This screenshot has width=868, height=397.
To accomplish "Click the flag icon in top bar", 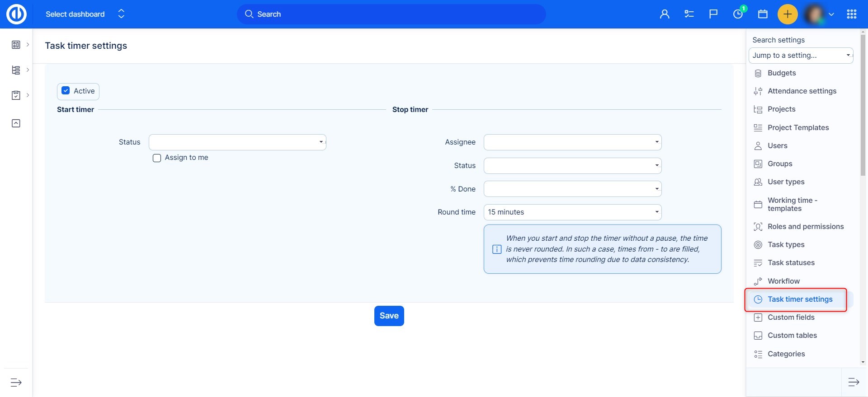I will coord(713,14).
